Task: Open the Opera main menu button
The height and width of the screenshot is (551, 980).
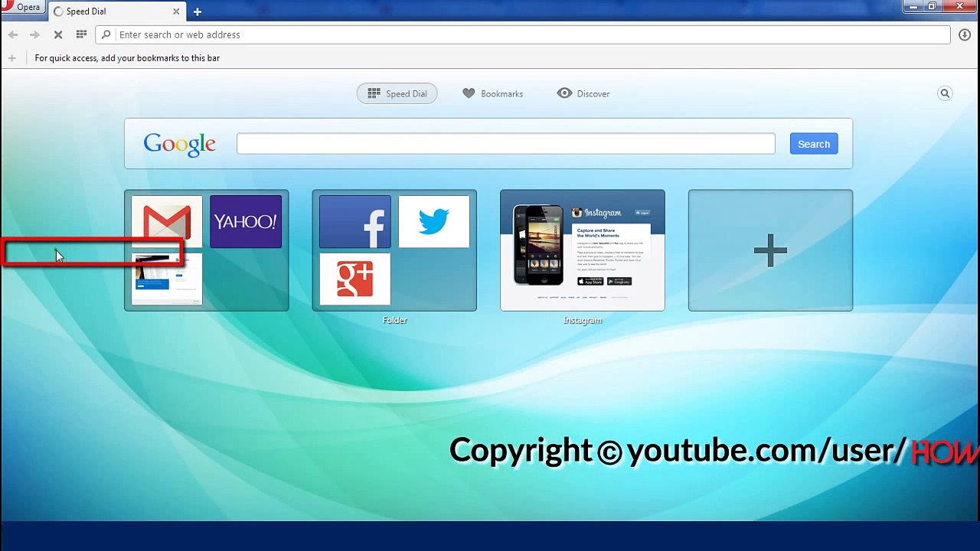Action: coord(22,8)
